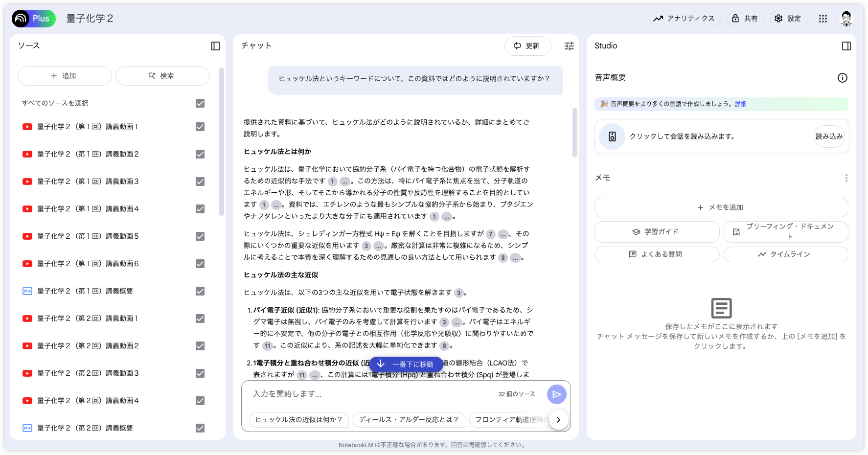
Task: Click the 音声概要 info icon
Action: point(842,78)
